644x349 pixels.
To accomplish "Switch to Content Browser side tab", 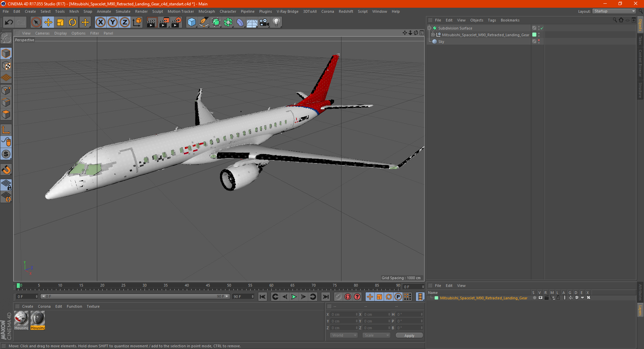I will 640,63.
